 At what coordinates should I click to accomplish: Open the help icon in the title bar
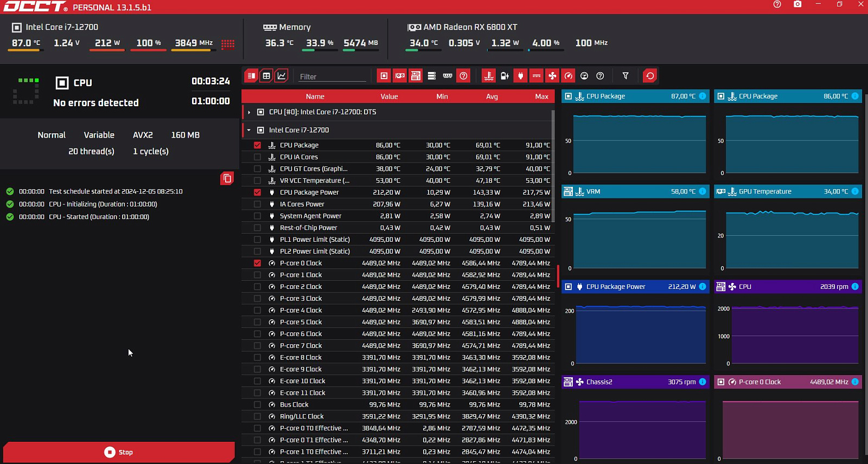pos(777,4)
